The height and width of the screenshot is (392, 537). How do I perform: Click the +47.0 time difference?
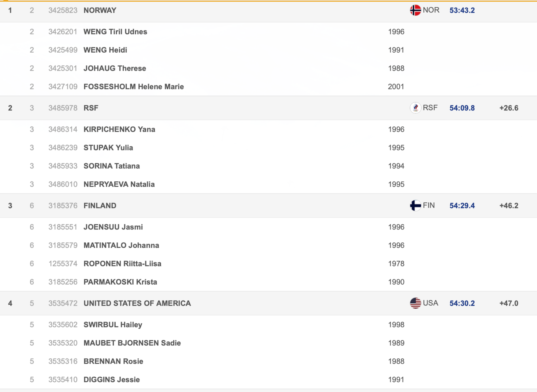click(x=509, y=303)
